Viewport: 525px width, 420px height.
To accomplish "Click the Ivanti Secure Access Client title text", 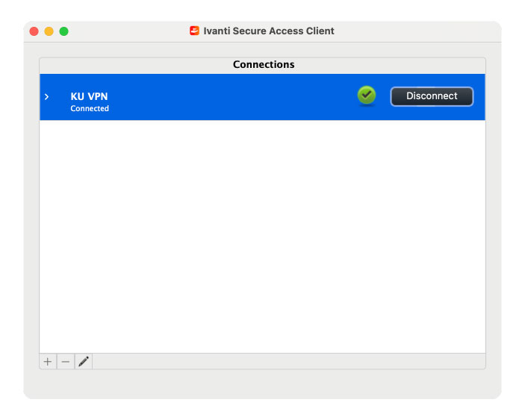I will point(269,31).
